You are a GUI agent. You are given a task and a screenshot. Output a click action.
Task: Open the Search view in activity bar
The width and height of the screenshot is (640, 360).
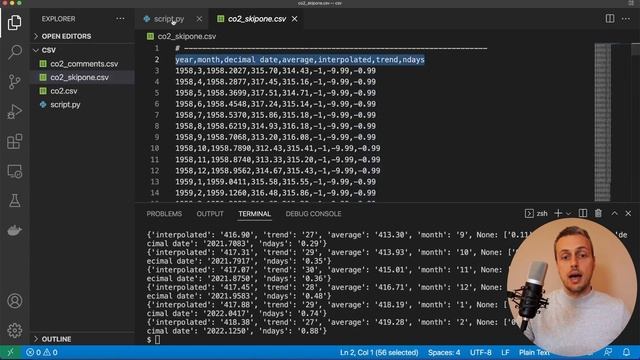[x=15, y=52]
